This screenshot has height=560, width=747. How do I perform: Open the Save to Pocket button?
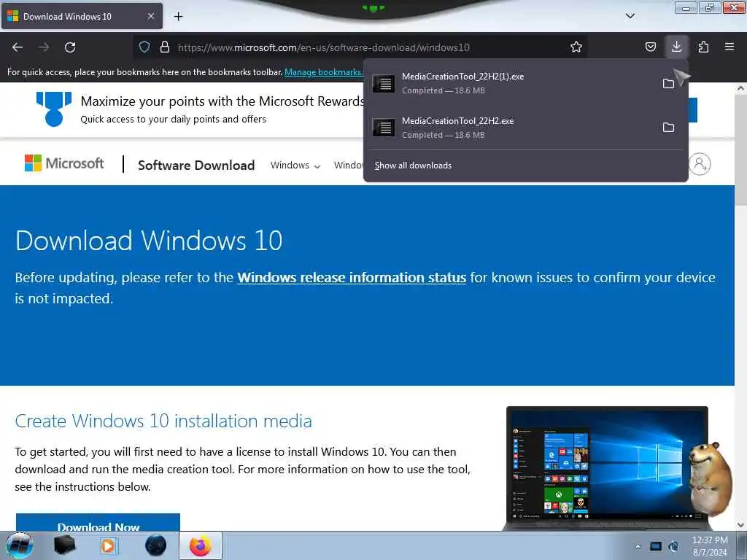[650, 47]
